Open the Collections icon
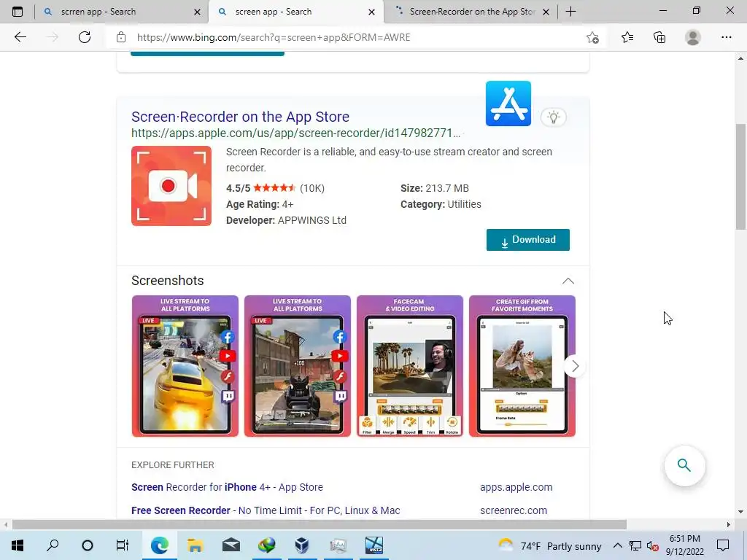Screen dimensions: 747x560 [x=659, y=37]
